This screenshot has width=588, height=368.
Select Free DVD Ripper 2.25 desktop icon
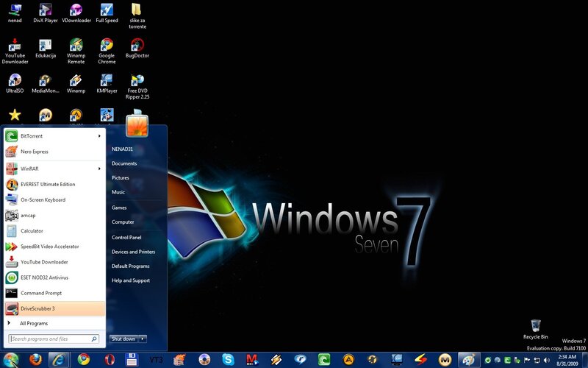pos(137,86)
